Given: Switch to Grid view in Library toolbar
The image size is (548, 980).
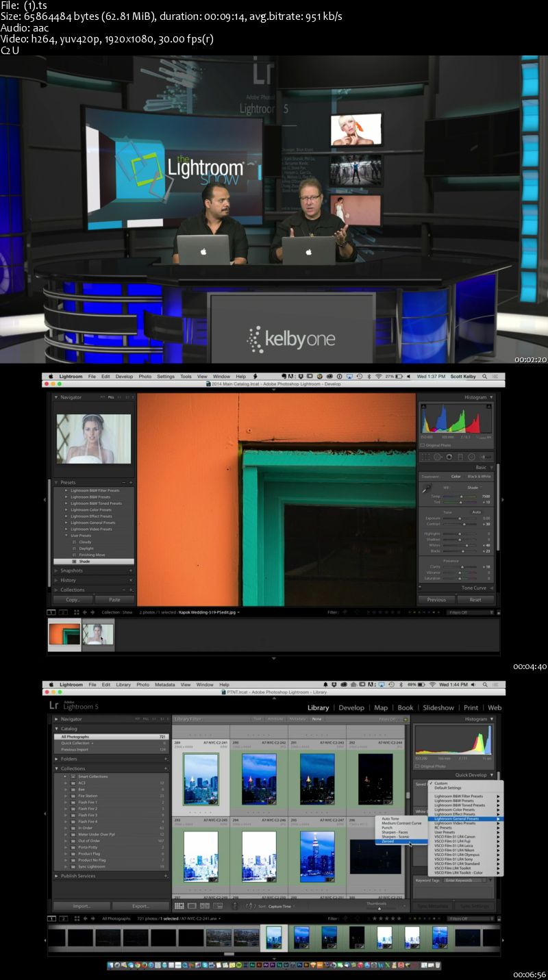Looking at the screenshot, I should point(180,906).
